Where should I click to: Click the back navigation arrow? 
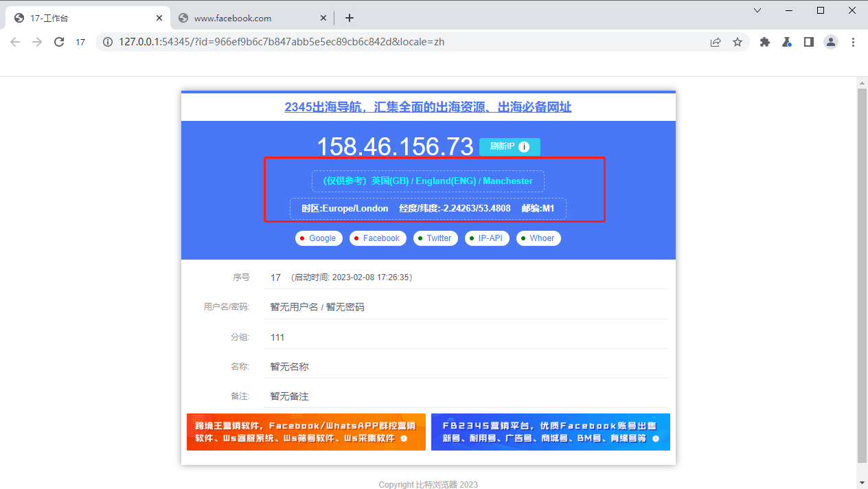(15, 42)
